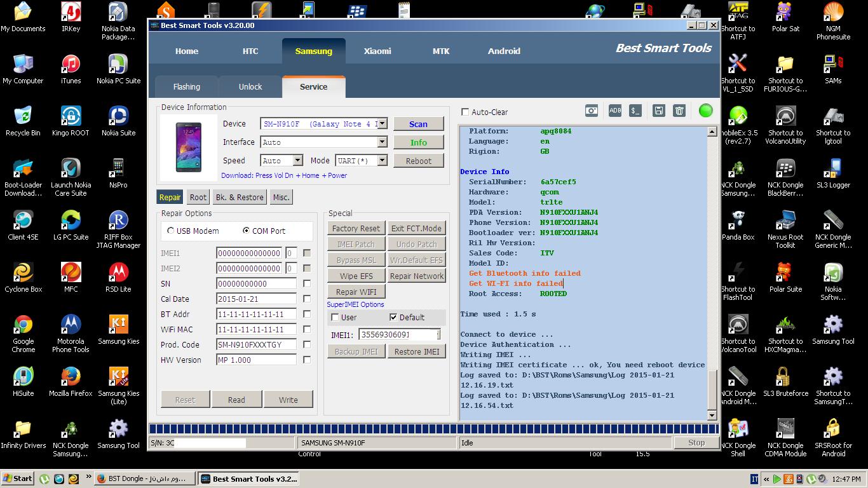Open the shell terminal icon above the log
The height and width of the screenshot is (488, 868).
pos(635,111)
